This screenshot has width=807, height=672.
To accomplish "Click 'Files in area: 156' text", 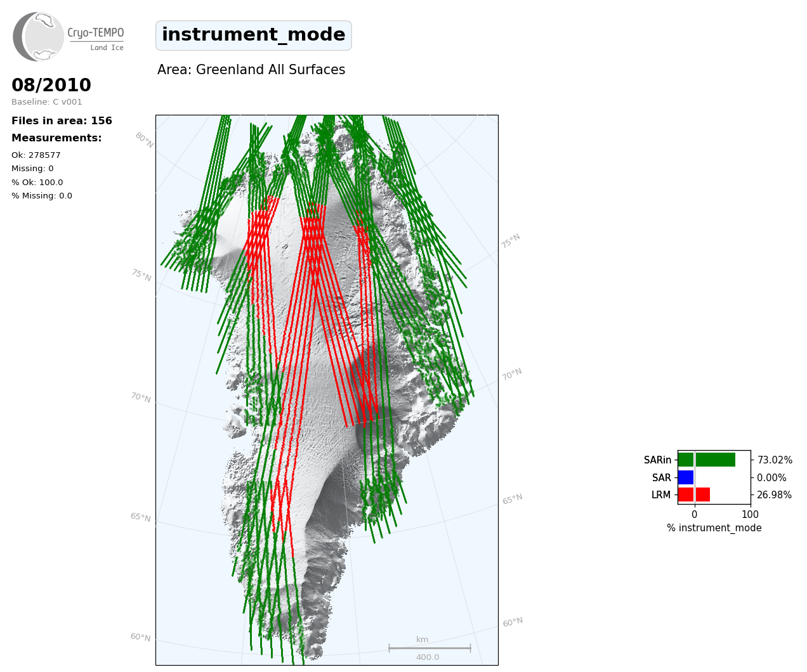I will pos(62,121).
